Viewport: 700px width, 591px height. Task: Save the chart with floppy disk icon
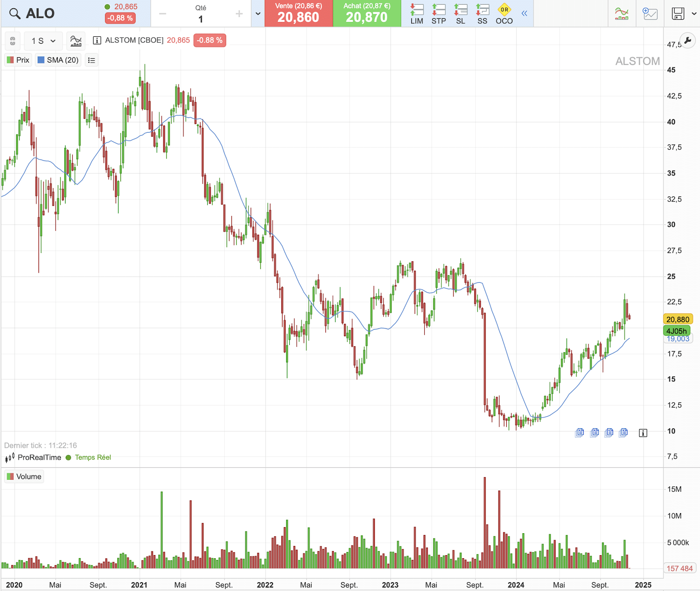(x=678, y=14)
